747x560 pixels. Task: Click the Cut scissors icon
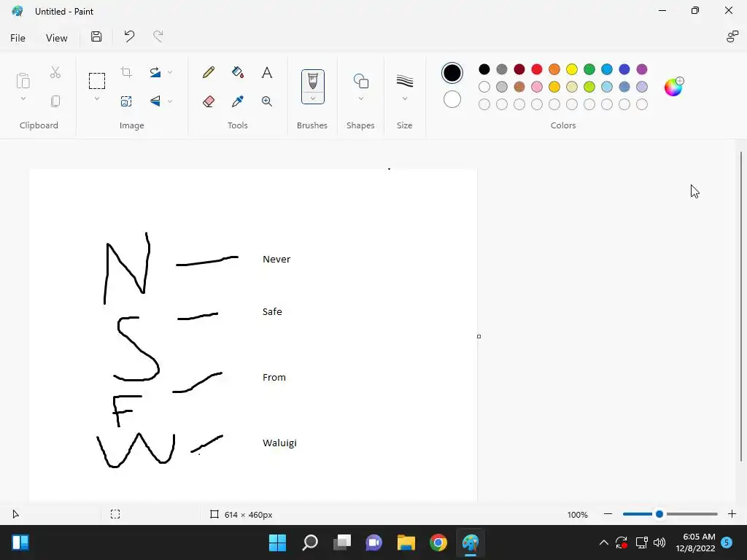[55, 72]
